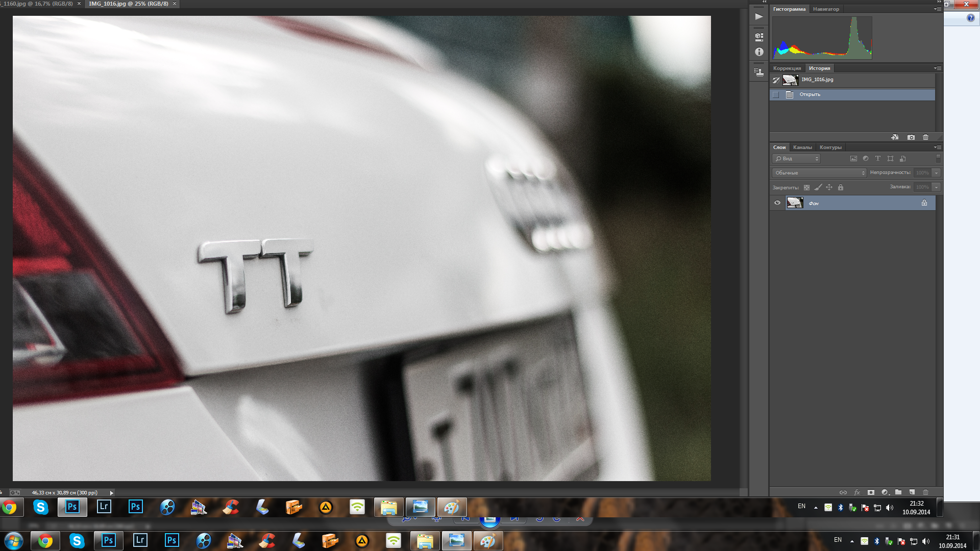Click the document size text 46,33 см x 30,89 см
Screen dimensions: 980x551
pyautogui.click(x=64, y=493)
